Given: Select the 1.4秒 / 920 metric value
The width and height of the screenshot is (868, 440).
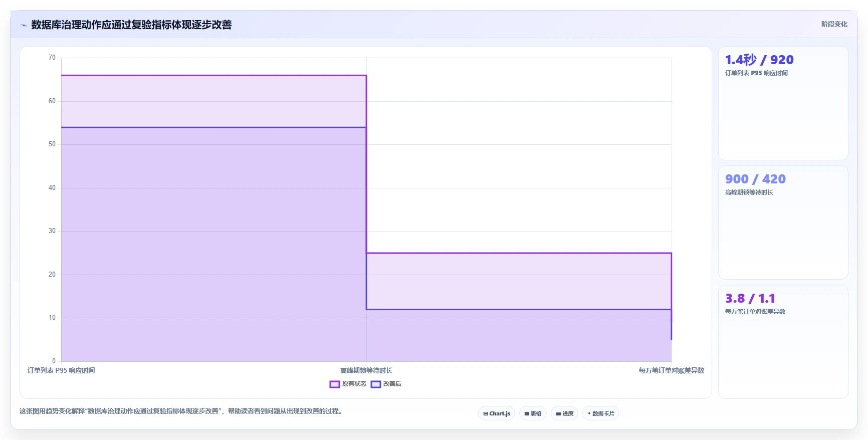Looking at the screenshot, I should pos(759,60).
